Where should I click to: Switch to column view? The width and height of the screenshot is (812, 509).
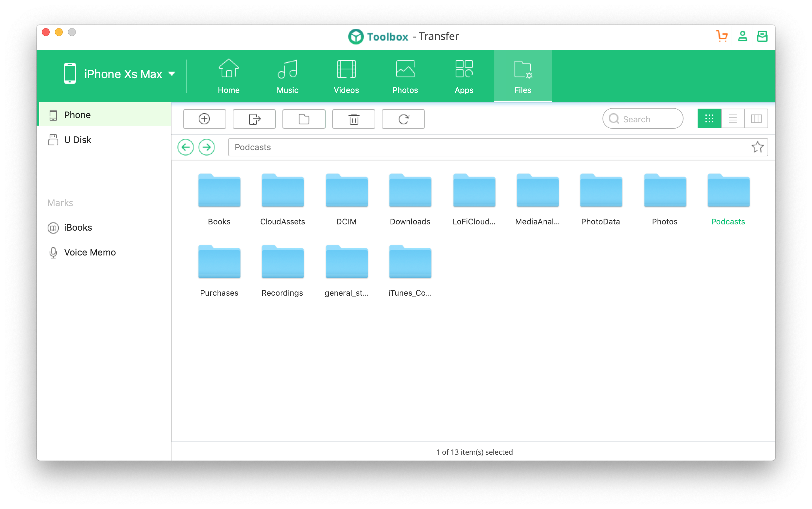tap(756, 118)
